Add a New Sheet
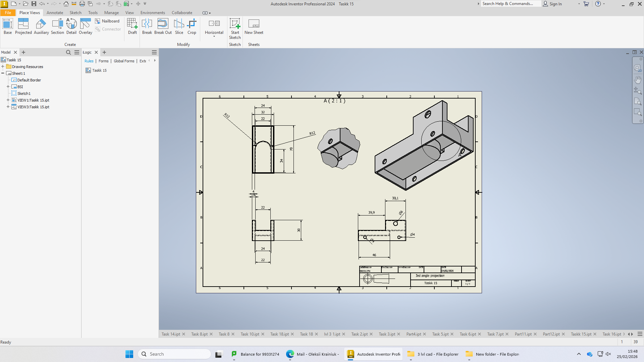The height and width of the screenshot is (362, 644). point(254,26)
